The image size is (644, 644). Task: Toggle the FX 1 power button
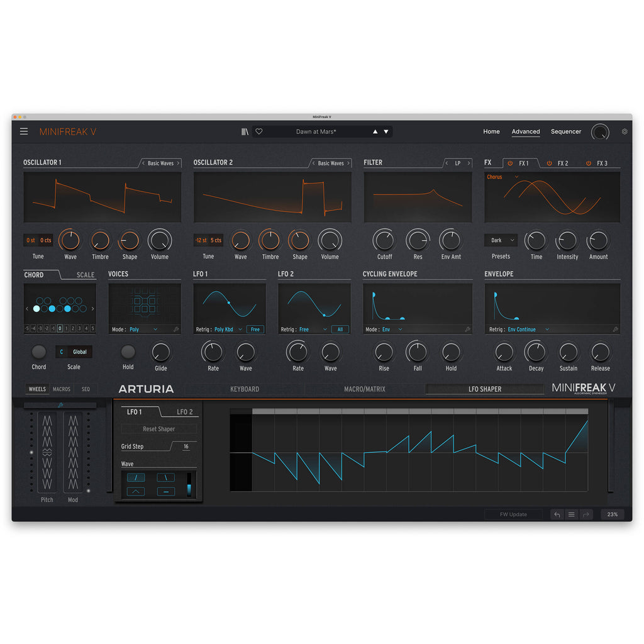tap(510, 164)
